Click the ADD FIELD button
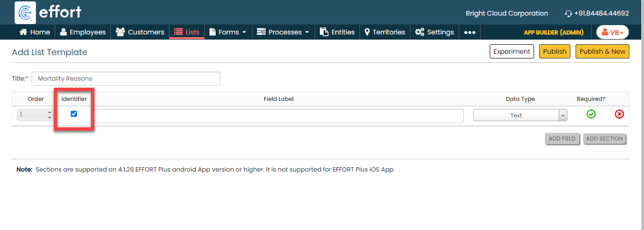644x230 pixels. tap(561, 139)
